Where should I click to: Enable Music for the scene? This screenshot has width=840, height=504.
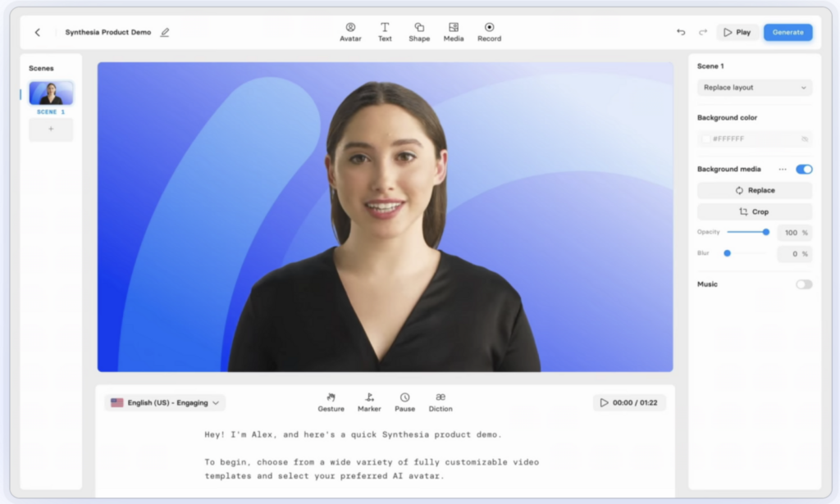click(x=803, y=284)
